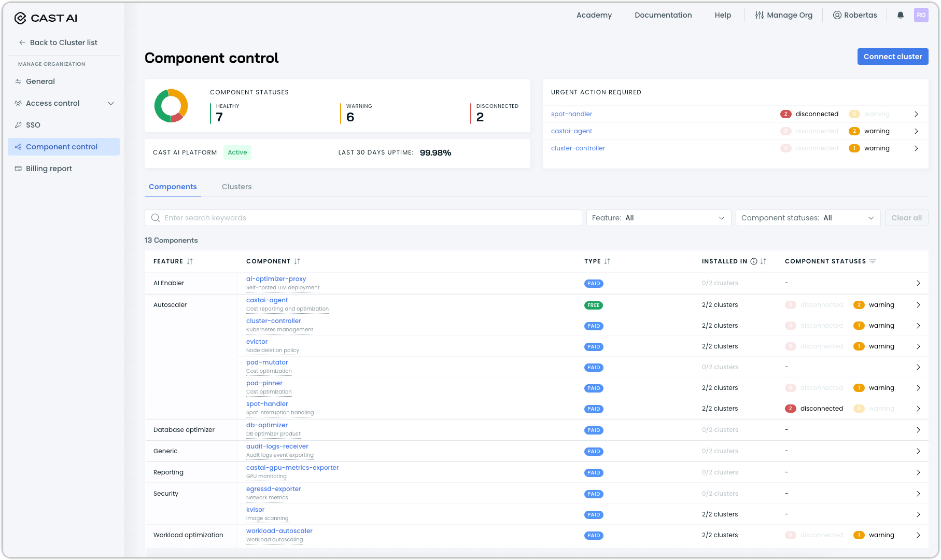Open the castai-gpu-metrics-exporter component link
941x560 pixels.
click(x=292, y=468)
